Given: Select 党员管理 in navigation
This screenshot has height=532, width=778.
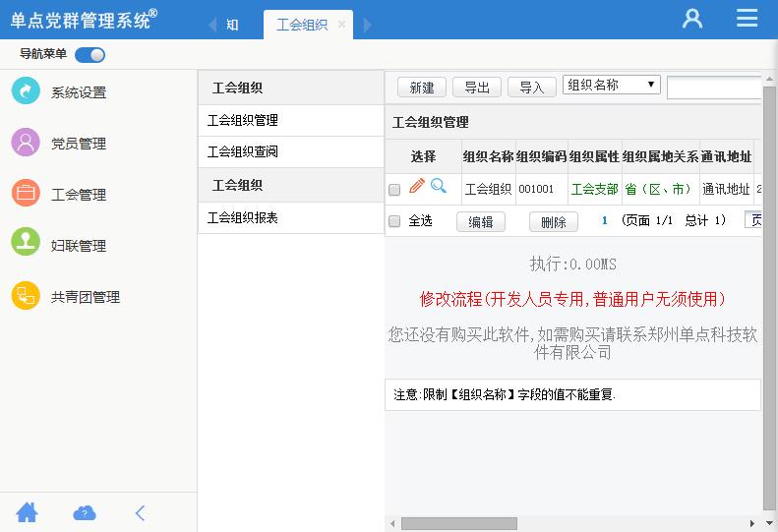Looking at the screenshot, I should 79,144.
